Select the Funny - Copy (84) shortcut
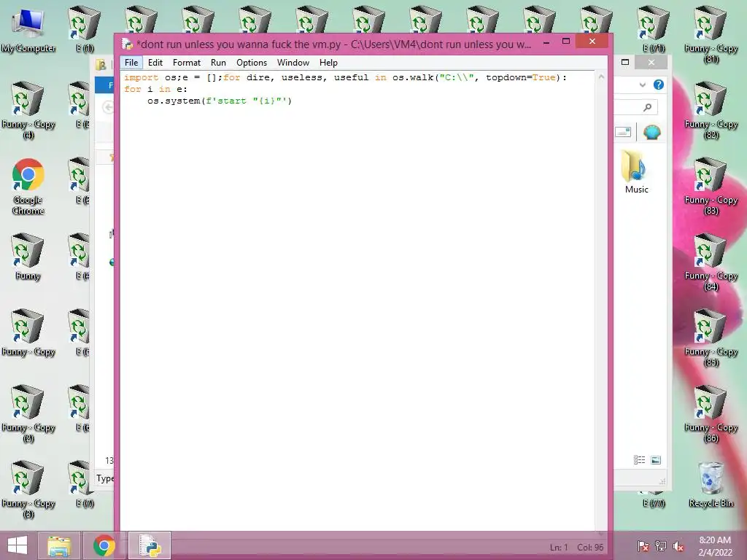 coord(711,262)
